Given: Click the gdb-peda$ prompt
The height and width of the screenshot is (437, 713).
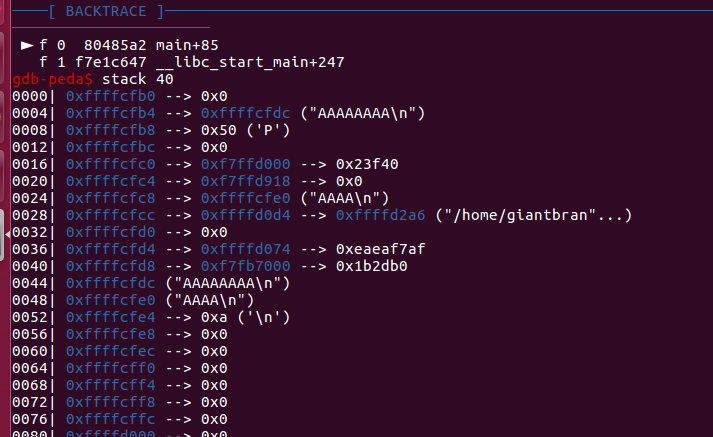Looking at the screenshot, I should point(53,78).
